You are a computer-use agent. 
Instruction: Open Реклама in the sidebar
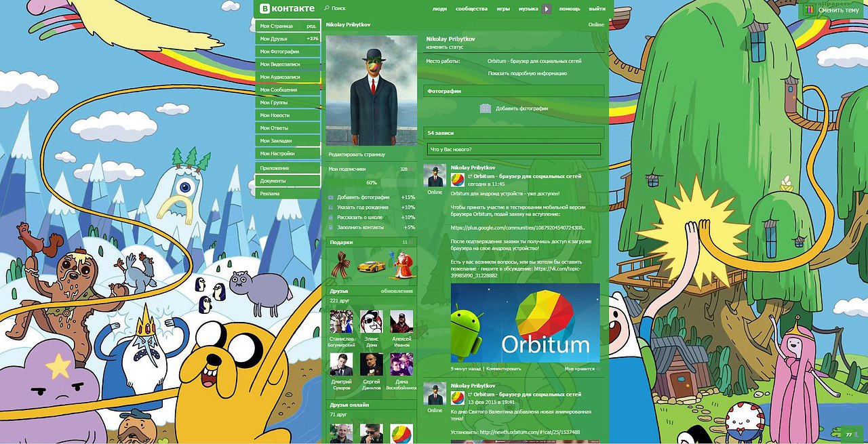tap(288, 193)
